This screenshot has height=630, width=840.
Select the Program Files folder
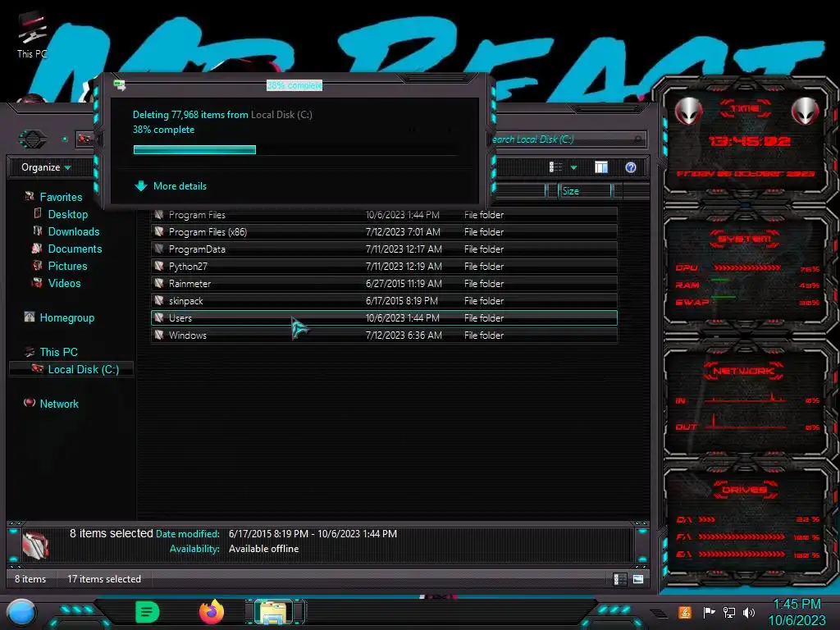pyautogui.click(x=384, y=215)
